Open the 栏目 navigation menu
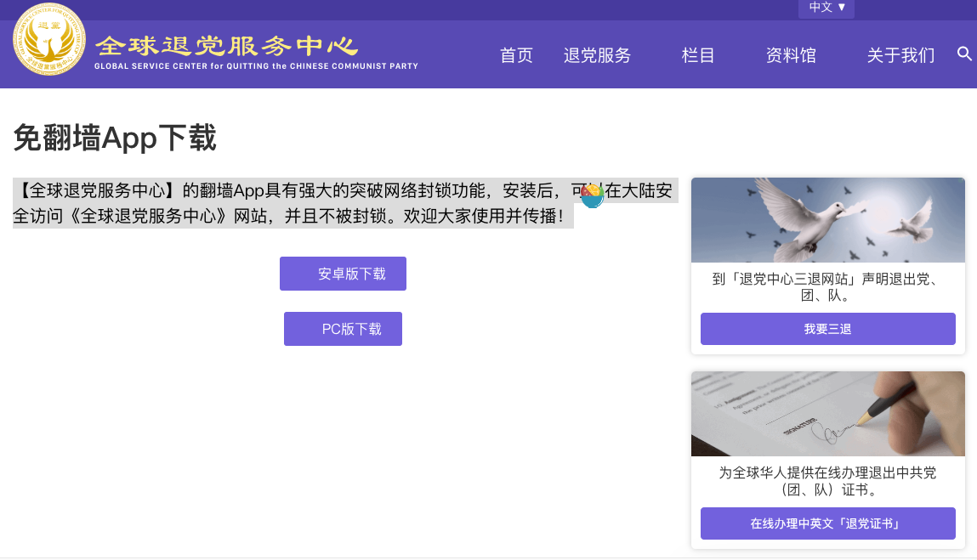Screen dimensions: 977x560 pyautogui.click(x=698, y=56)
